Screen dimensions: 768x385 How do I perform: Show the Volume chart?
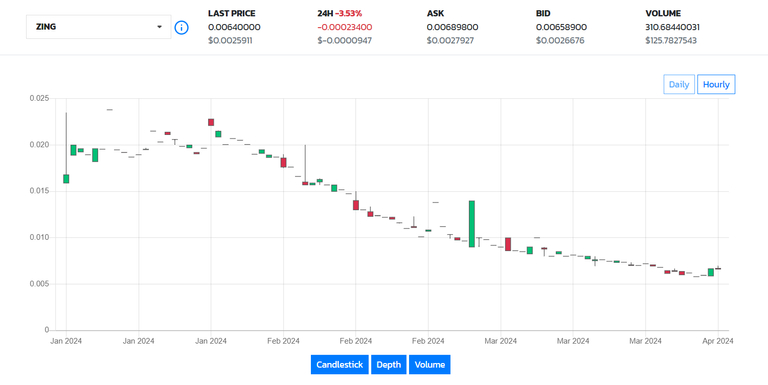pos(430,364)
